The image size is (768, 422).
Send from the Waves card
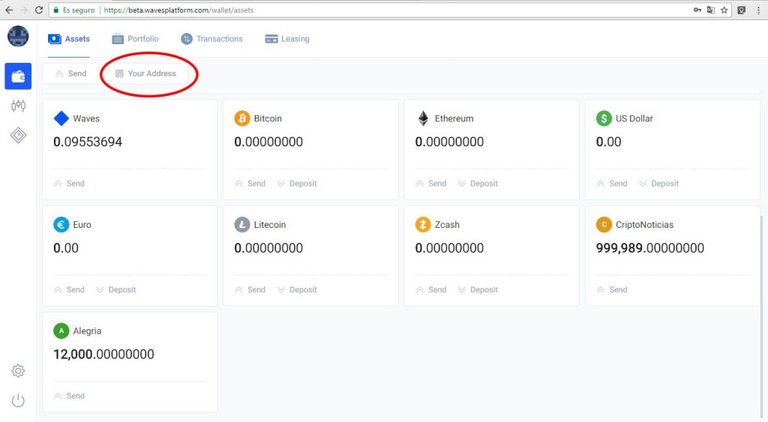(69, 184)
